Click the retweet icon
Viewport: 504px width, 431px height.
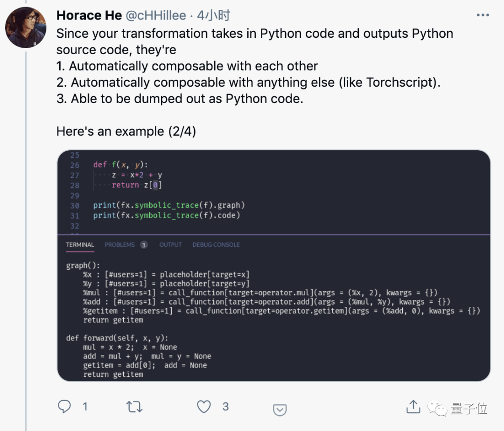click(x=134, y=406)
